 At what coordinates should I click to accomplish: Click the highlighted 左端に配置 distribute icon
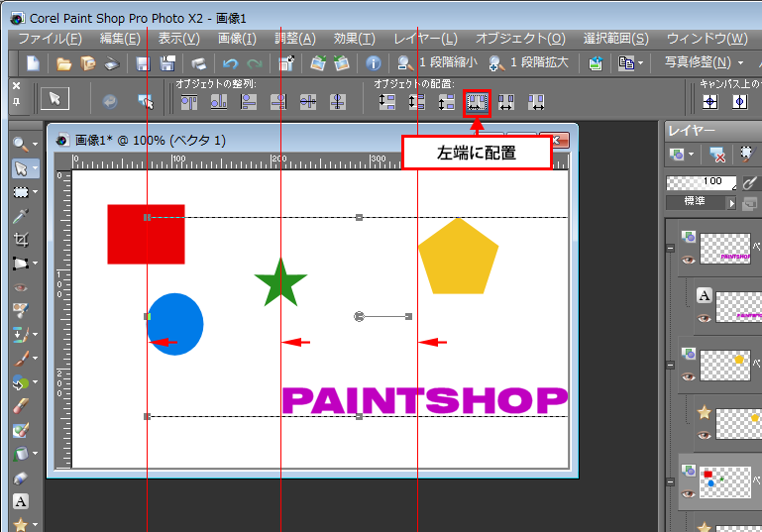[477, 102]
